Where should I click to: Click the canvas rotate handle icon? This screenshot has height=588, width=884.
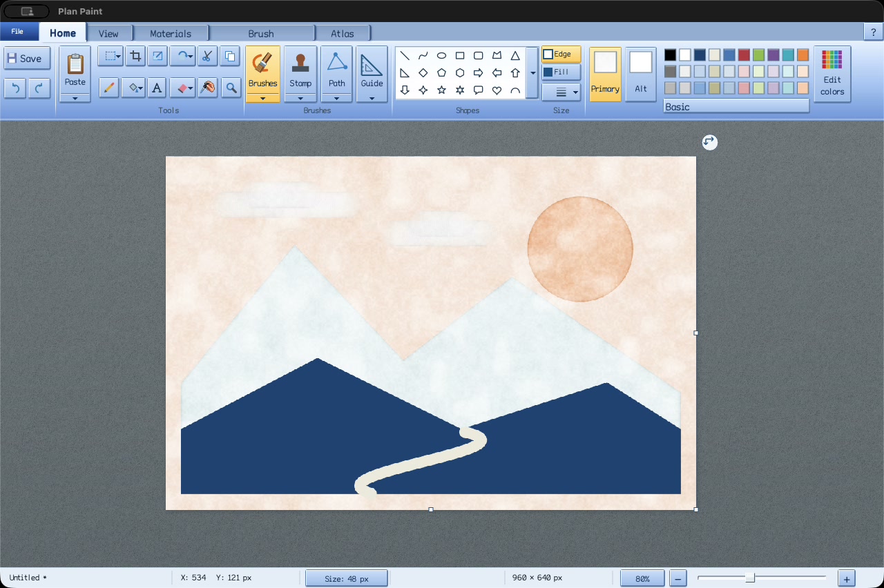point(709,142)
